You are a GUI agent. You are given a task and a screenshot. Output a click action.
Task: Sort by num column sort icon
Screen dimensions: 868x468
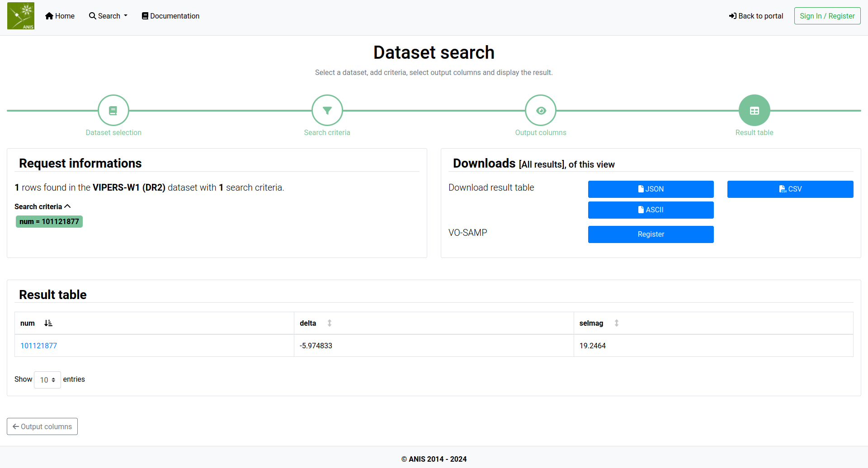click(x=48, y=323)
